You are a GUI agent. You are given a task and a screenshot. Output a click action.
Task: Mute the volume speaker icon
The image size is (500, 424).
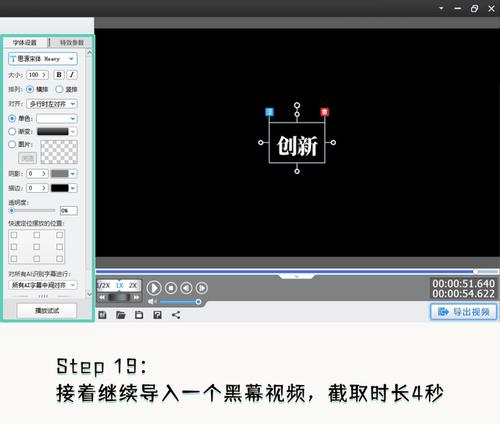point(152,302)
